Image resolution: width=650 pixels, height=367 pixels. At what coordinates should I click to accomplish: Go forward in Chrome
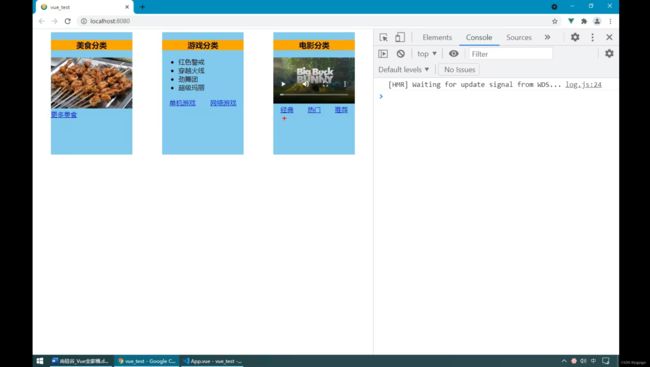pos(54,21)
